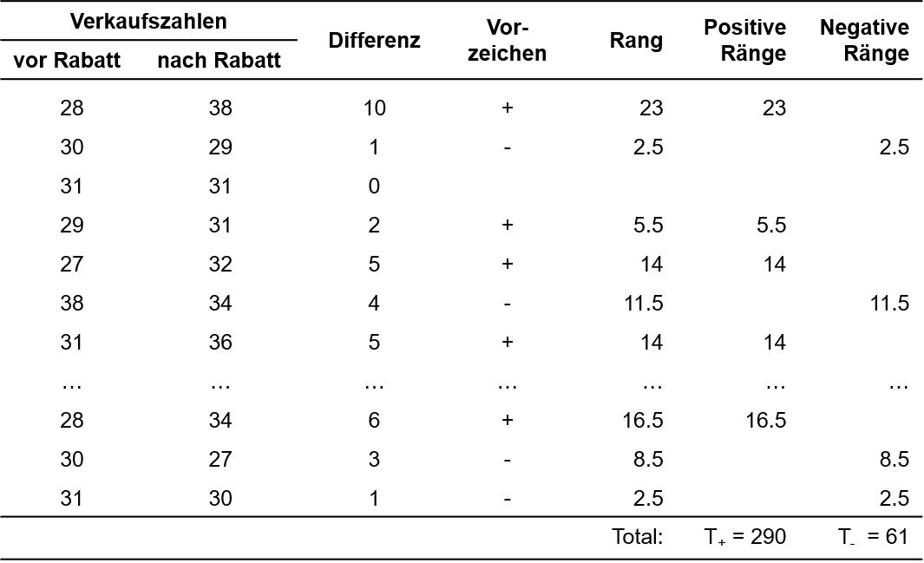Select the Negative Ränge header
Image resolution: width=924 pixels, height=563 pixels.
(x=864, y=40)
